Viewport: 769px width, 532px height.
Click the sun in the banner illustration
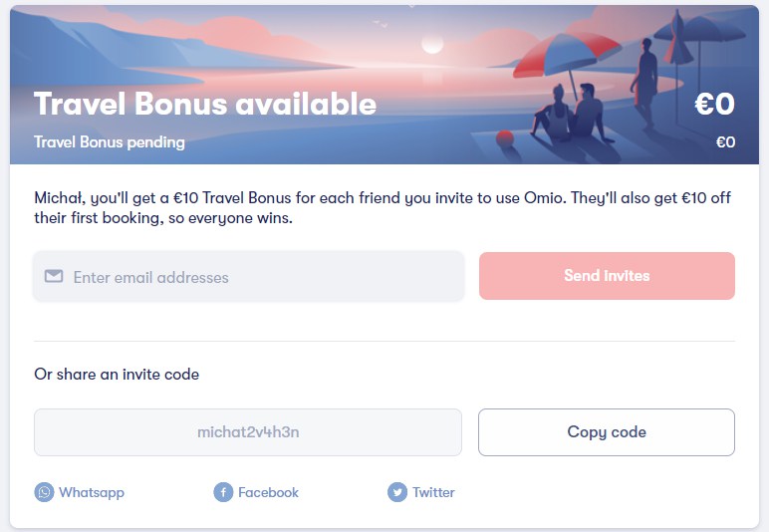[x=432, y=44]
